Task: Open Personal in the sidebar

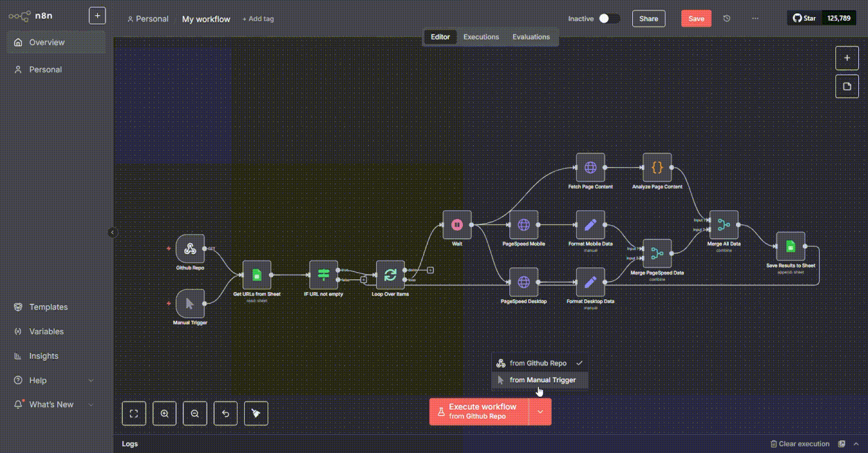Action: 56,69
